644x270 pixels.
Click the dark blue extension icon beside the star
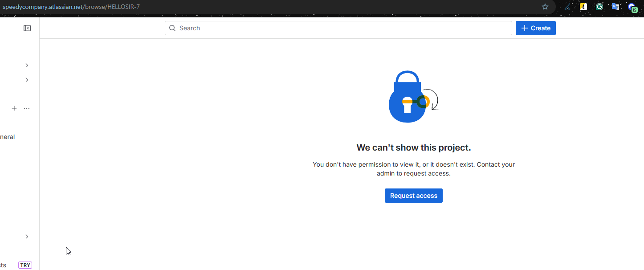[x=567, y=7]
